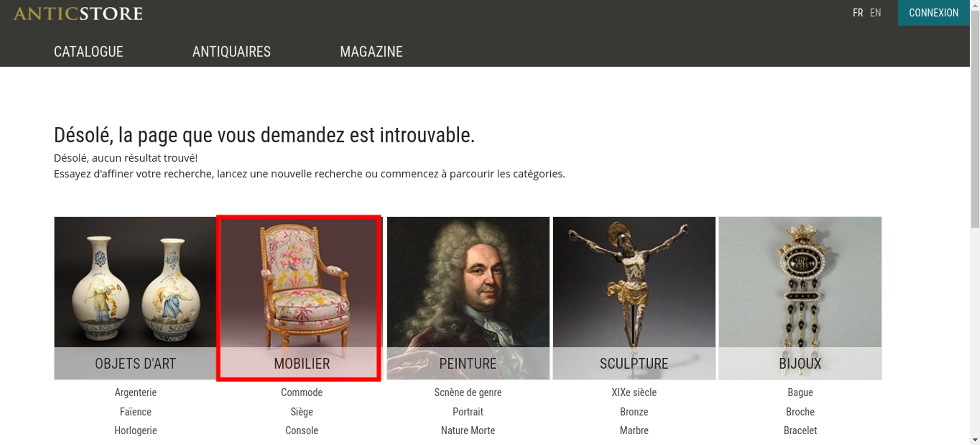The image size is (980, 445).
Task: Open the Bronze sculpture link
Action: click(x=634, y=412)
